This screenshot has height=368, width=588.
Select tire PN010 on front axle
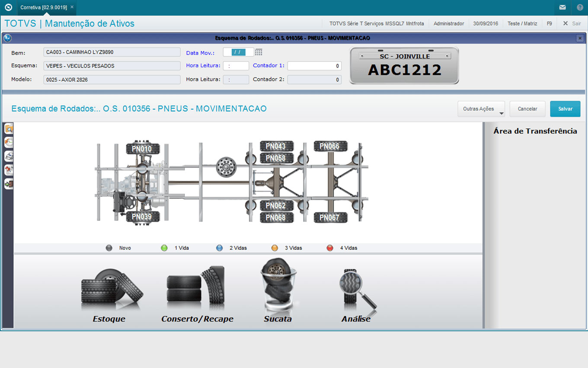pos(142,149)
